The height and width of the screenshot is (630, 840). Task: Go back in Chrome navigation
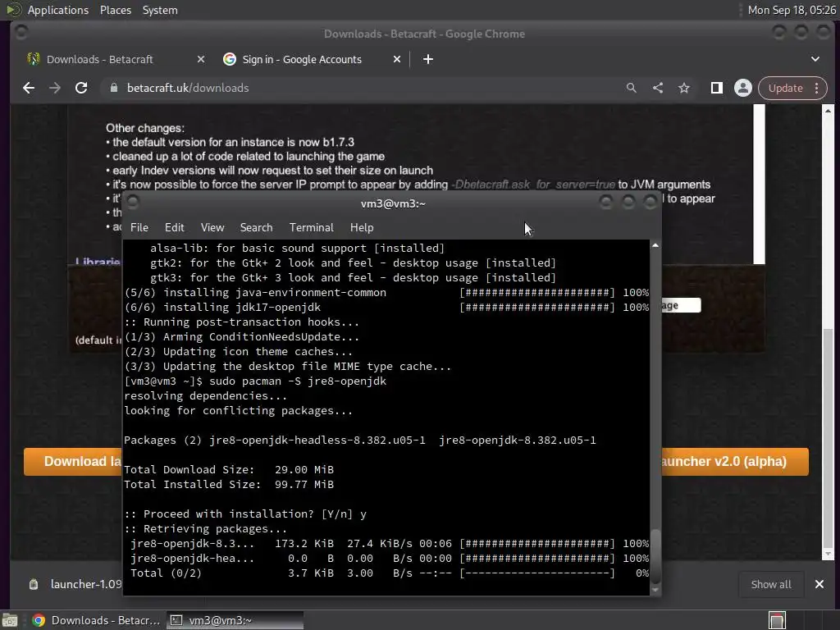tap(29, 88)
